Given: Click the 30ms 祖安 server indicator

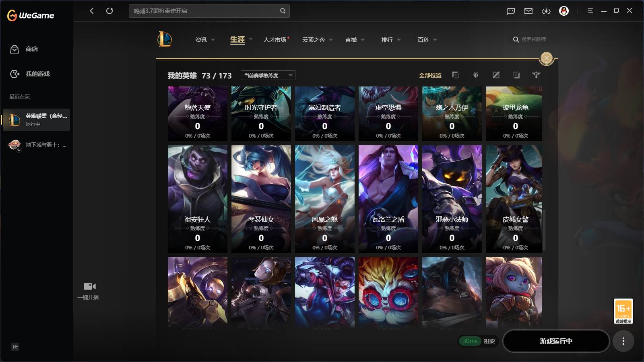Looking at the screenshot, I should point(478,341).
